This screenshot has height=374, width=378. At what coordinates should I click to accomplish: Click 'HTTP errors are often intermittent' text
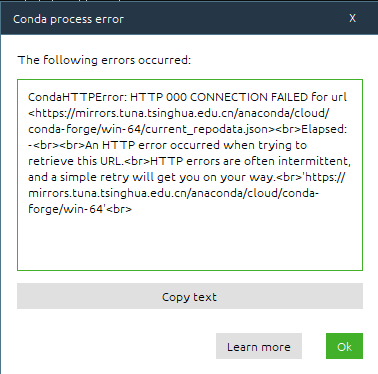pyautogui.click(x=250, y=161)
